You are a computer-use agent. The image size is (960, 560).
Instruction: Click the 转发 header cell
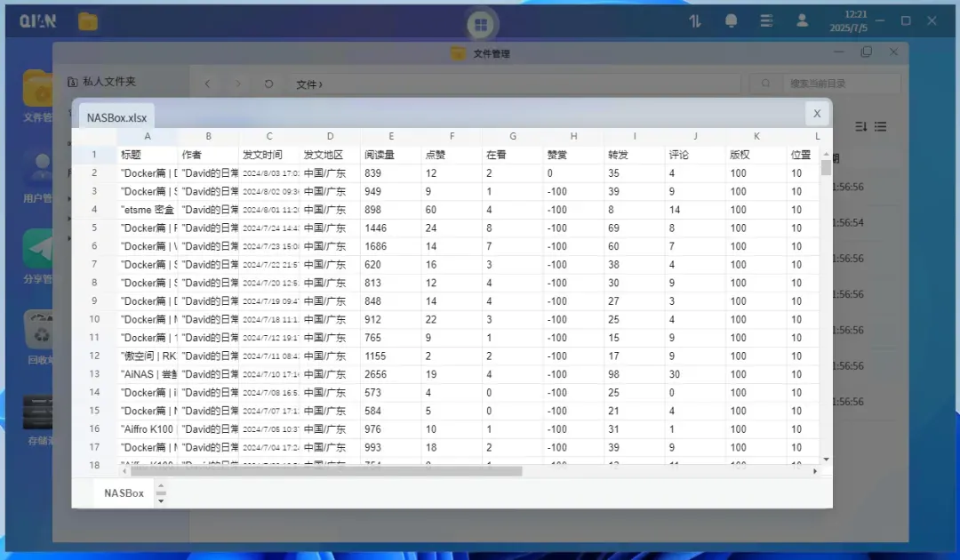[x=635, y=155]
